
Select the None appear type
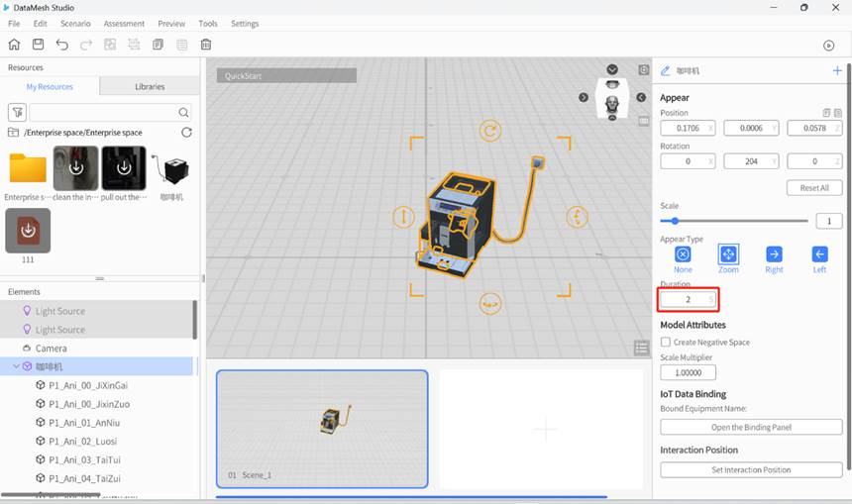[683, 254]
